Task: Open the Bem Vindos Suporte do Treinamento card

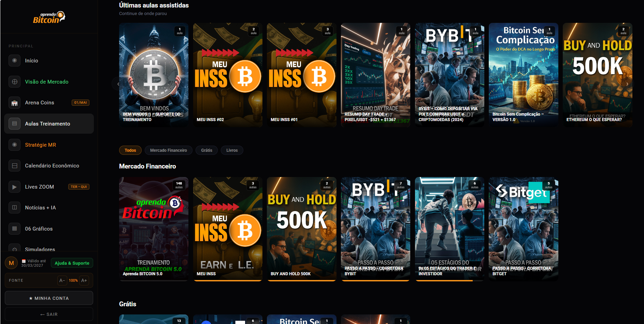Action: (x=154, y=75)
